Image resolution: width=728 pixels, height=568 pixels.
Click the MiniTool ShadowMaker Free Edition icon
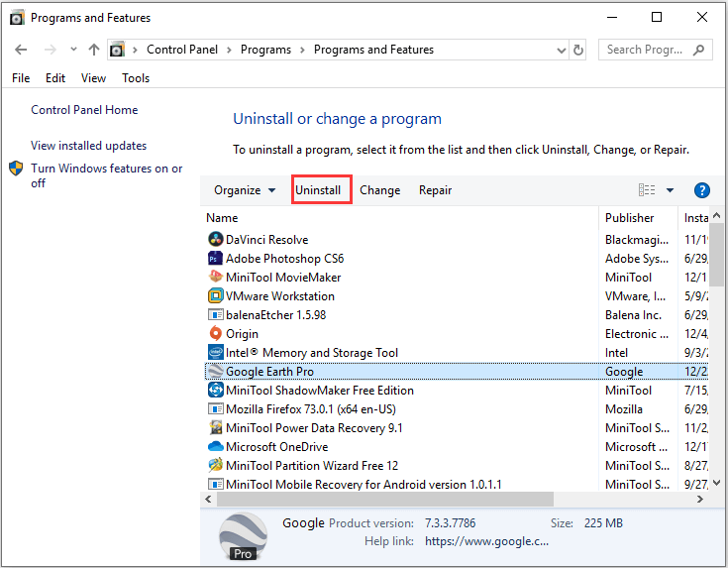pos(216,390)
